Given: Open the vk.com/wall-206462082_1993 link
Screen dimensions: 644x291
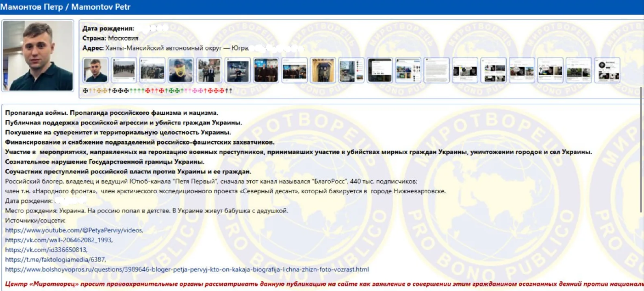Looking at the screenshot, I should pyautogui.click(x=59, y=240).
